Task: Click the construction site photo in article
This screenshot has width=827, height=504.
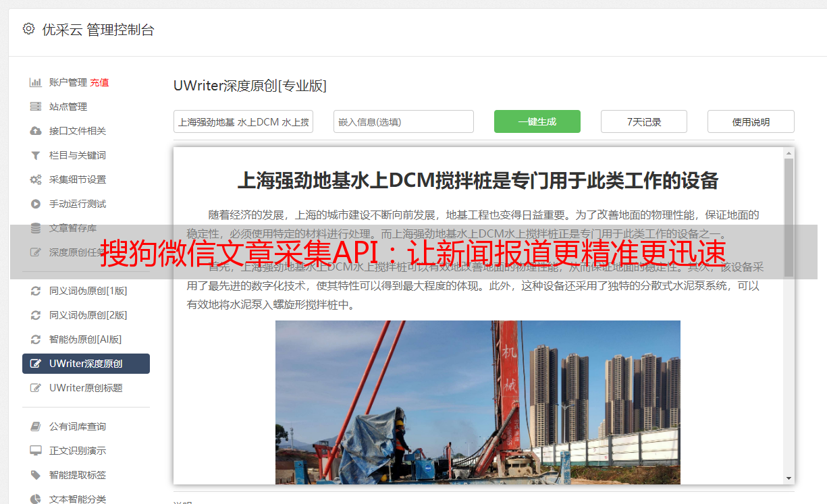Action: coord(477,402)
